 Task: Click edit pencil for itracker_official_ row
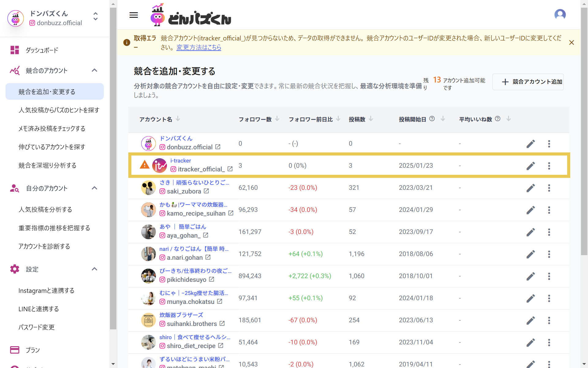click(x=530, y=166)
